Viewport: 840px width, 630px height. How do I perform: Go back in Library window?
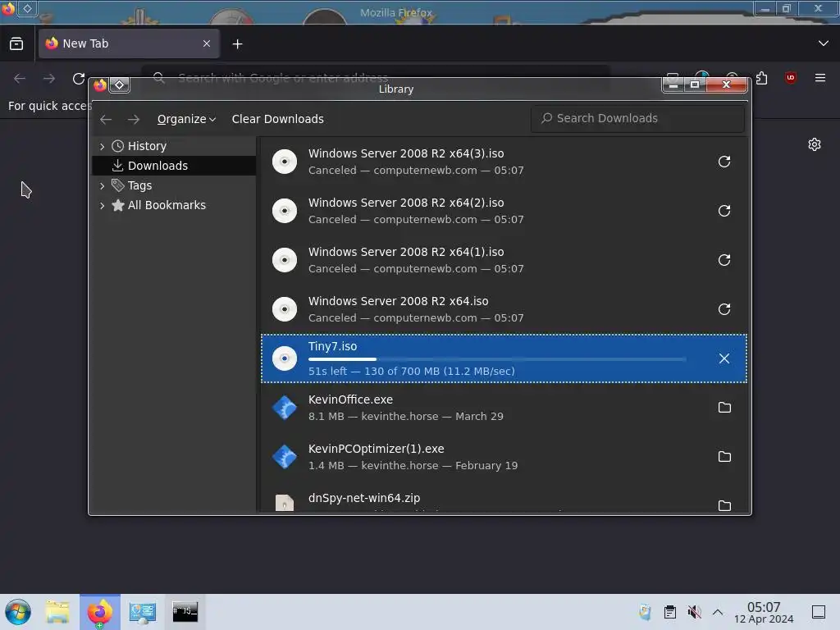click(106, 119)
